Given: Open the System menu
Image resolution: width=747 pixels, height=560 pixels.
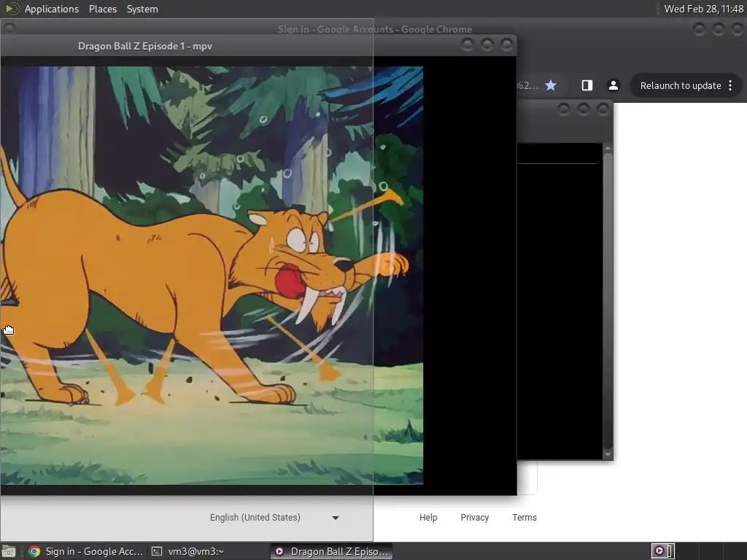Looking at the screenshot, I should coord(142,9).
